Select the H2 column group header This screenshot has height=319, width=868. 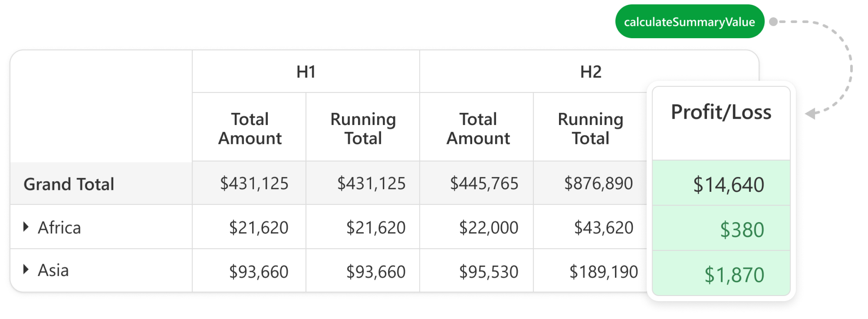coord(591,72)
